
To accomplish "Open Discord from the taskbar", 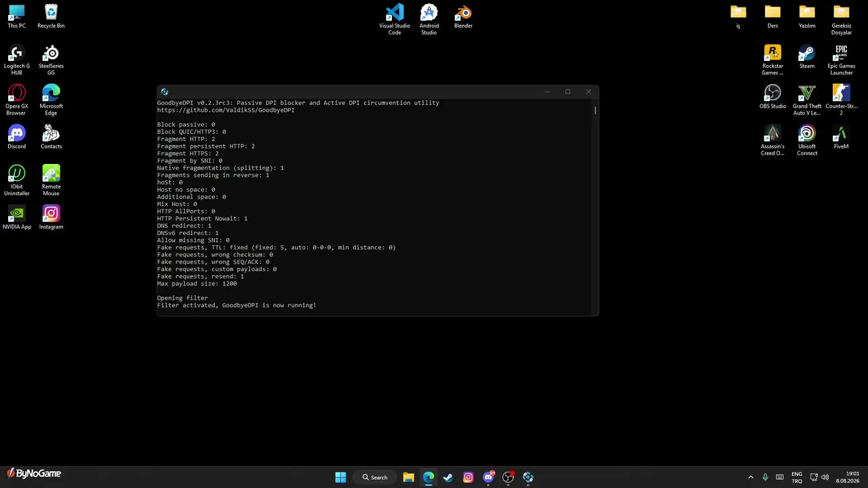I will 488,477.
